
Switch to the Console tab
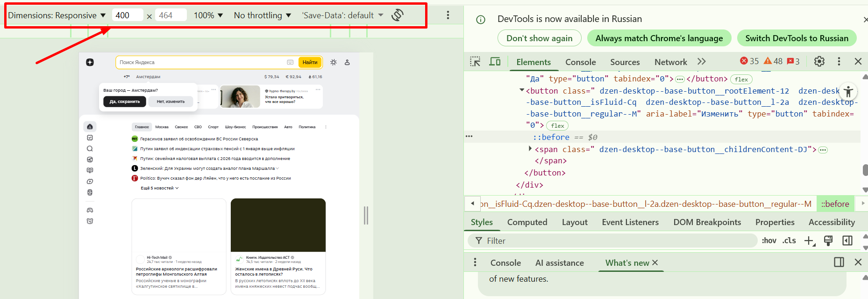click(580, 62)
